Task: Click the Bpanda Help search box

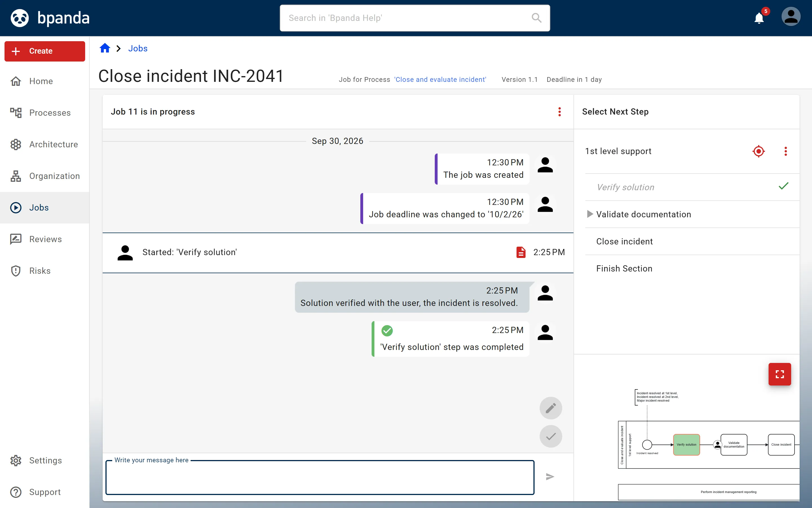Action: tap(415, 18)
